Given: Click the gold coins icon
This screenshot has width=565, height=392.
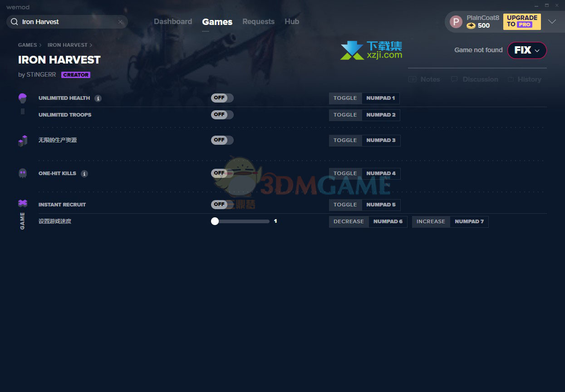Looking at the screenshot, I should [x=471, y=26].
